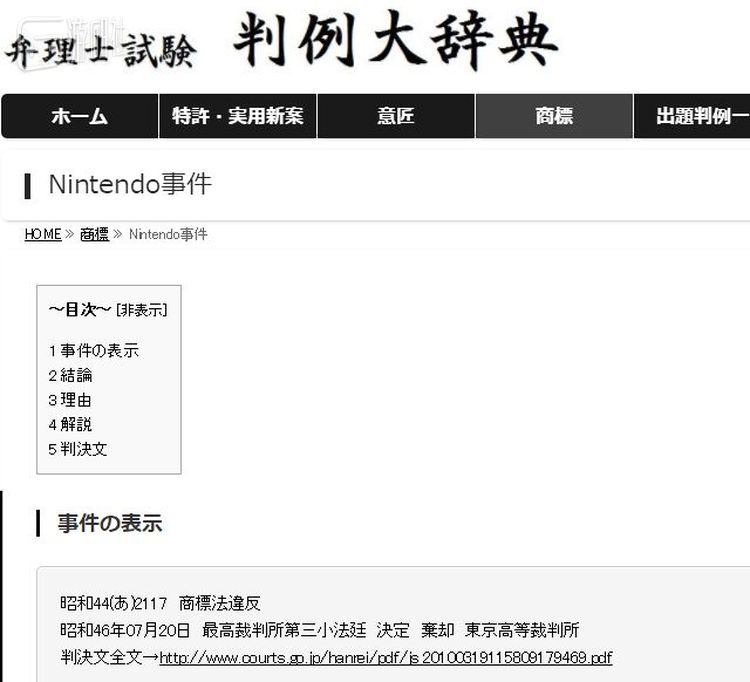Click the 事件の表示 section heading
Image resolution: width=750 pixels, height=682 pixels.
coord(110,523)
